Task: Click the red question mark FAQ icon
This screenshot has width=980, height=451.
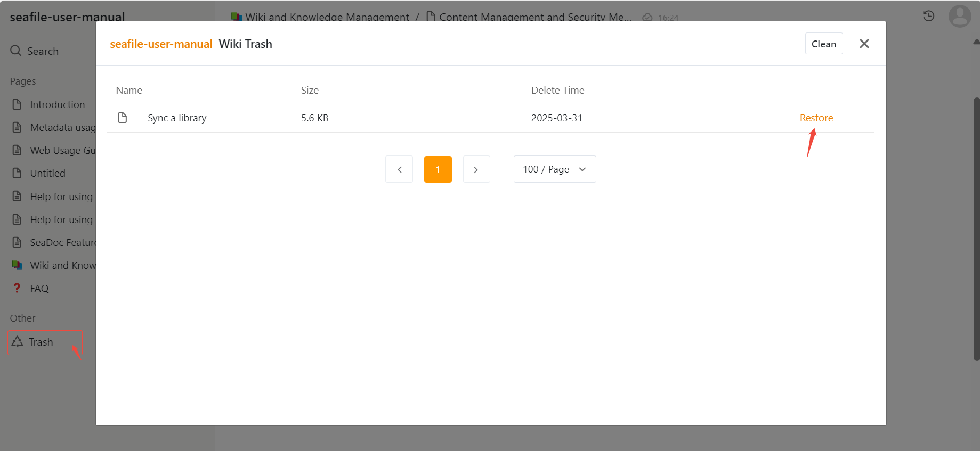Action: point(17,288)
